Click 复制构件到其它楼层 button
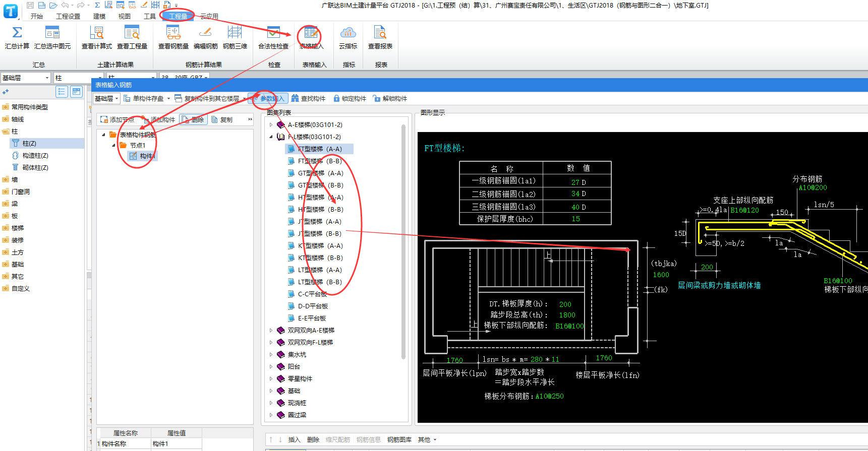 pyautogui.click(x=207, y=98)
